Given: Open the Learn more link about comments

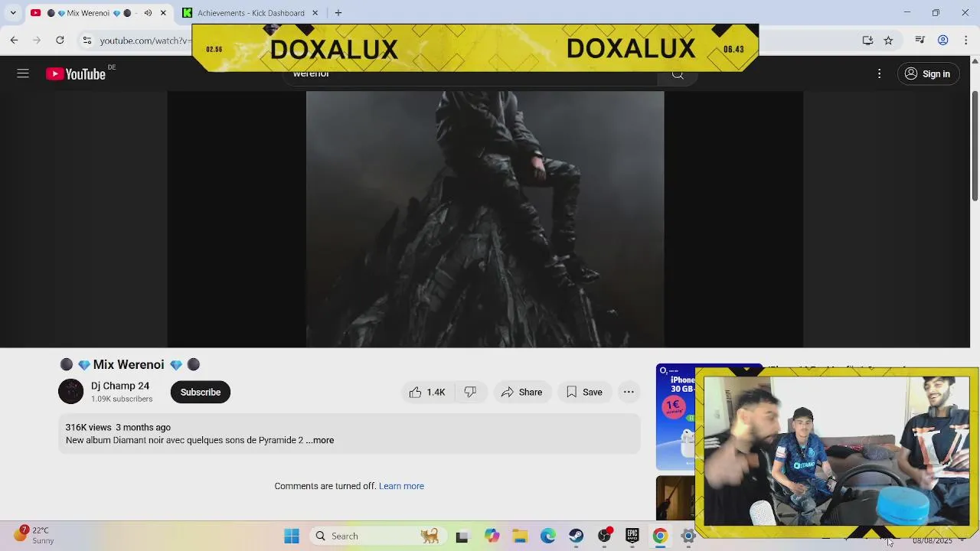Looking at the screenshot, I should click(x=401, y=486).
